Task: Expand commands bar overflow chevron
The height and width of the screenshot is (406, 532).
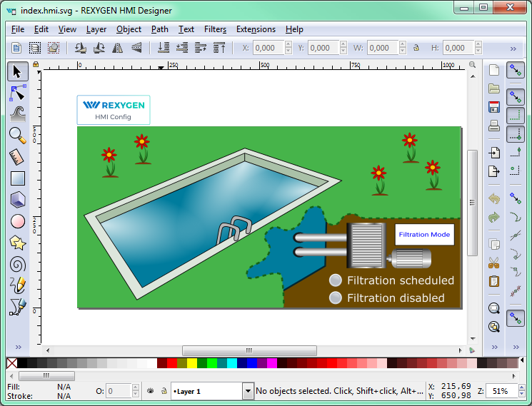Action: tap(495, 347)
